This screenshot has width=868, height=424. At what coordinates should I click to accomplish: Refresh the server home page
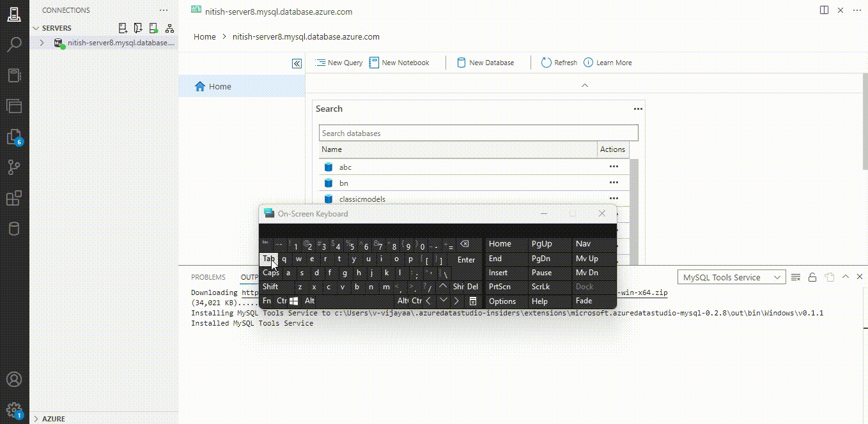(558, 62)
